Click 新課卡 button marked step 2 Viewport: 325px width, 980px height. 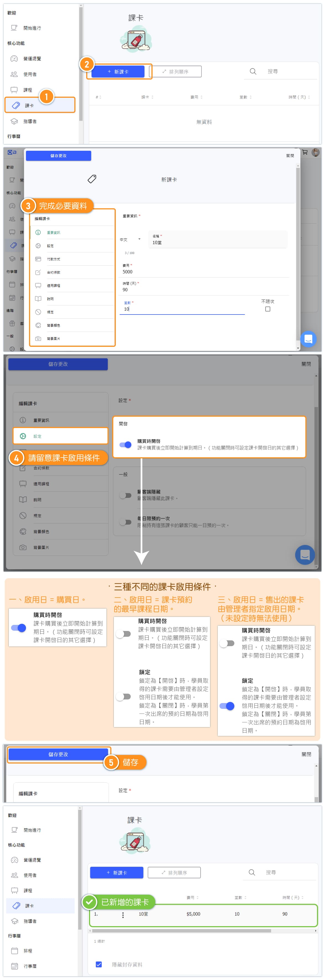pyautogui.click(x=118, y=72)
